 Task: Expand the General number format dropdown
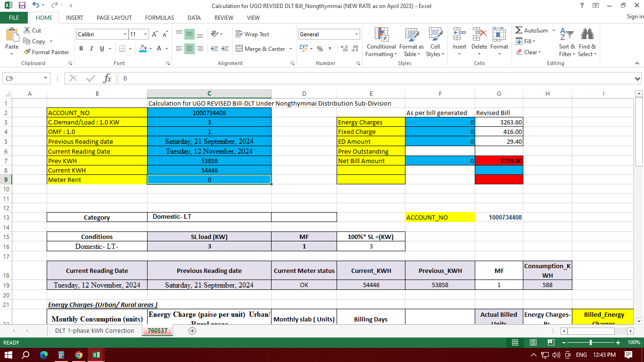tap(356, 34)
